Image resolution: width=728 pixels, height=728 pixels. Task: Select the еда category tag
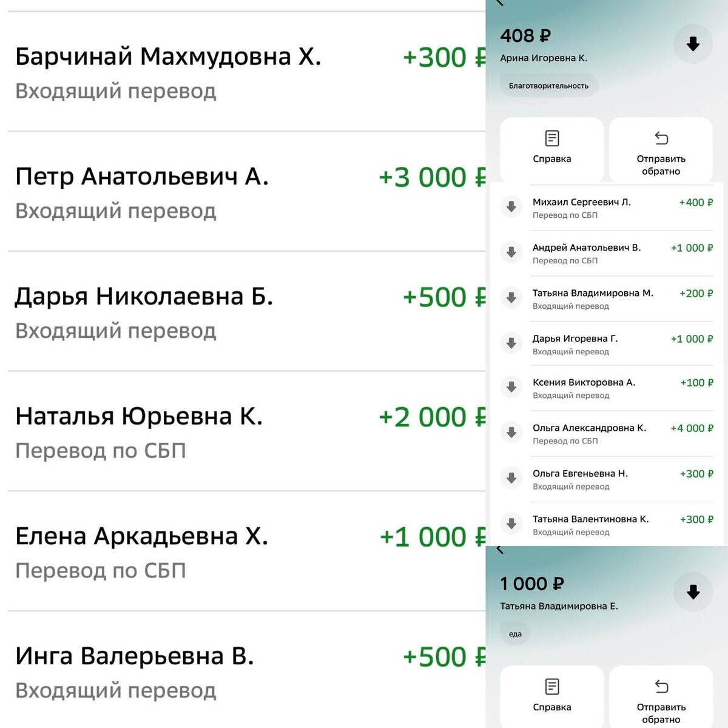515,633
